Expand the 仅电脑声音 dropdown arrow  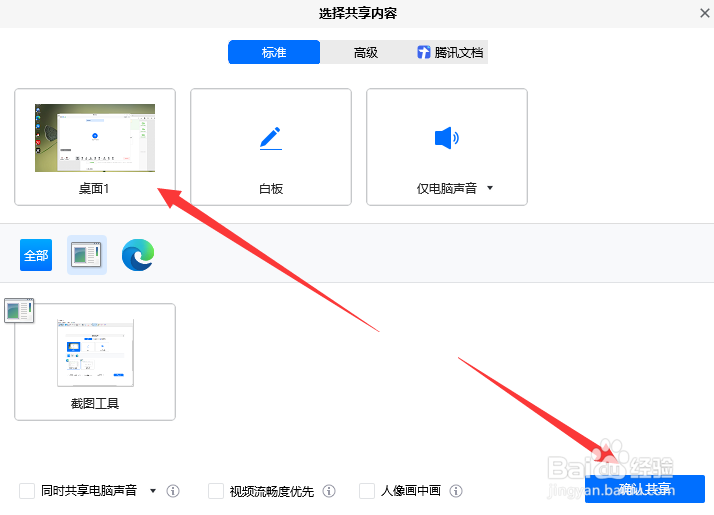coord(490,188)
